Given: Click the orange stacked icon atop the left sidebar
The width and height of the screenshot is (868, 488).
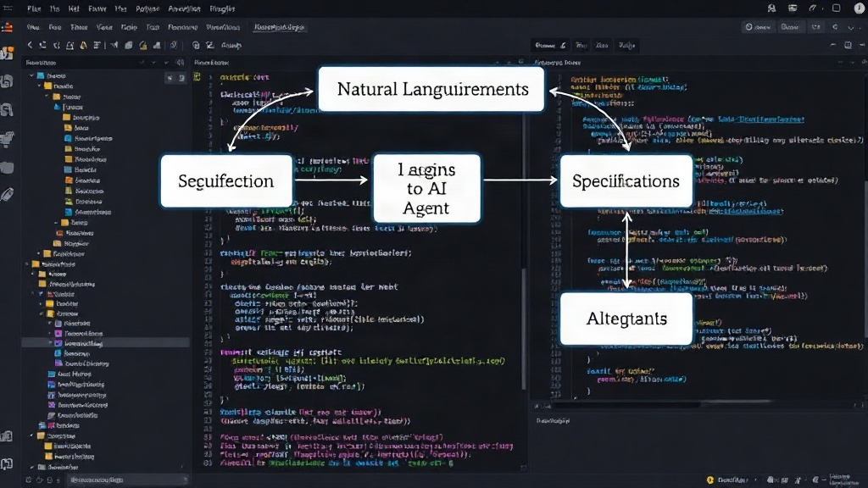Looking at the screenshot, I should (x=7, y=26).
